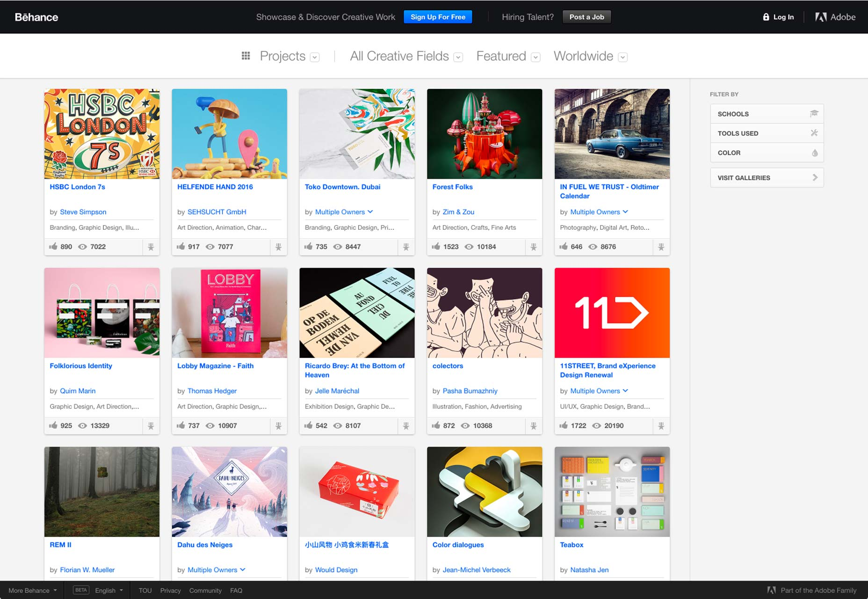Click the Behance logo
The height and width of the screenshot is (599, 868).
coord(36,17)
